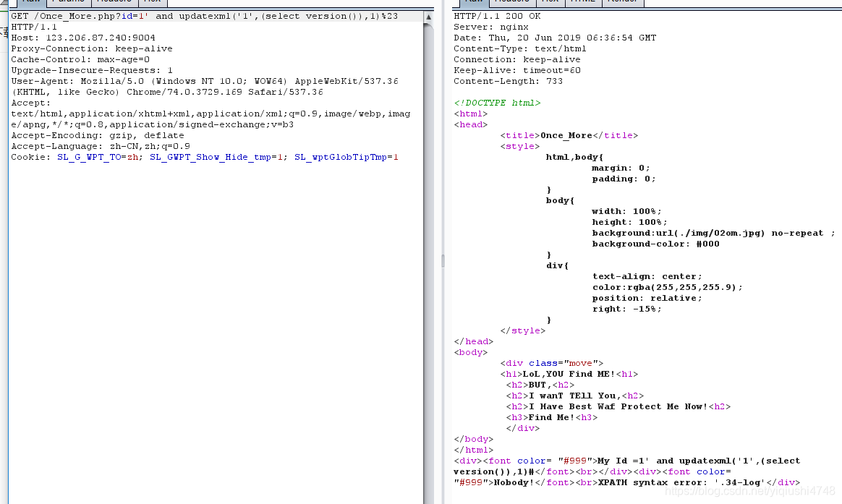This screenshot has height=504, width=842.
Task: Click the <title>Once_More</title> line
Action: pos(569,135)
